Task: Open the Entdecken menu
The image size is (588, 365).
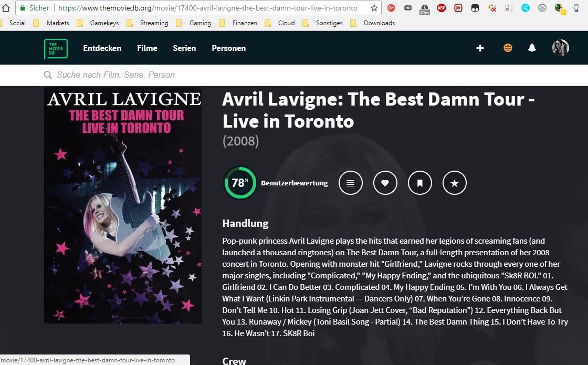Action: pyautogui.click(x=102, y=48)
